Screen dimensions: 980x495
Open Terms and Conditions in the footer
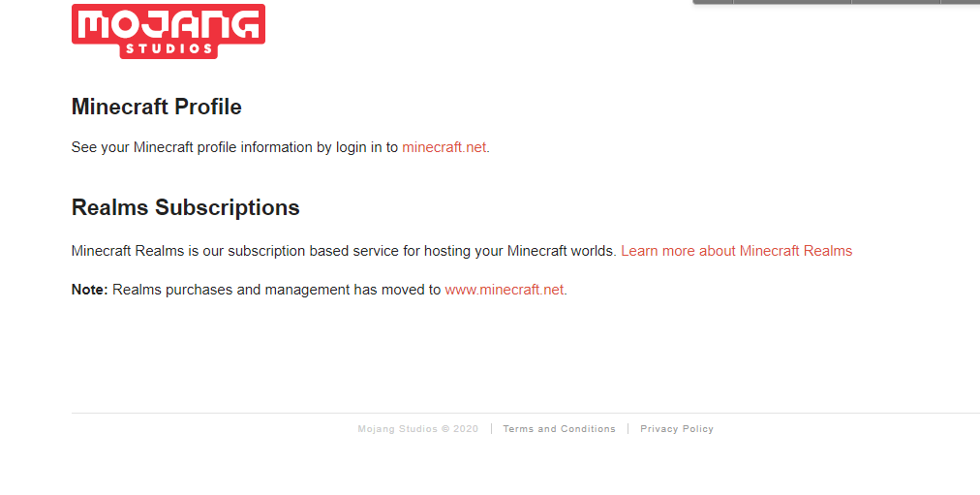pyautogui.click(x=560, y=429)
